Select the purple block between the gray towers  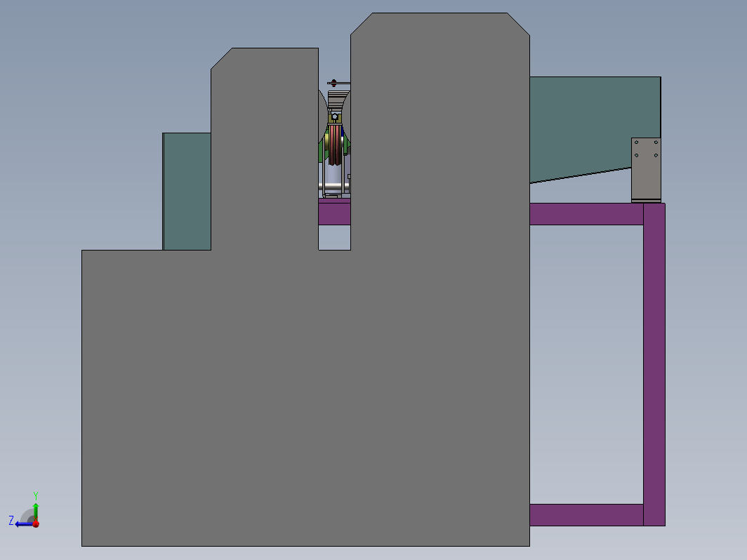334,212
